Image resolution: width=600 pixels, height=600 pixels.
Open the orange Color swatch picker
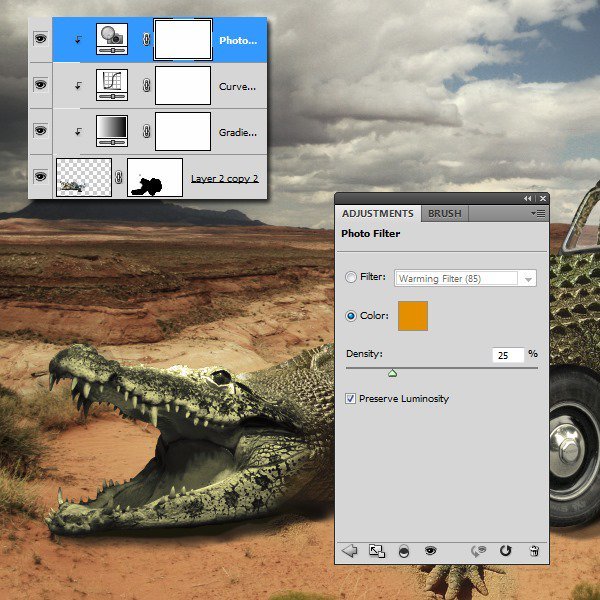pos(413,316)
